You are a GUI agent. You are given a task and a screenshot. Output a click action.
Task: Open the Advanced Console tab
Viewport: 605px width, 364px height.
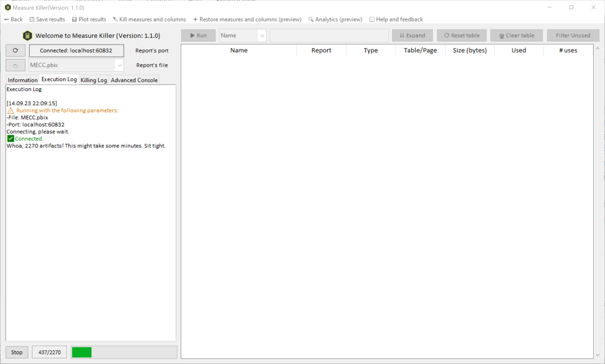pos(134,80)
